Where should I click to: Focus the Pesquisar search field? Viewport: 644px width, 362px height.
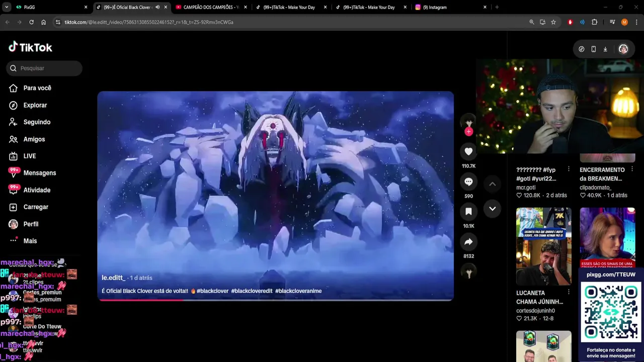tap(44, 68)
